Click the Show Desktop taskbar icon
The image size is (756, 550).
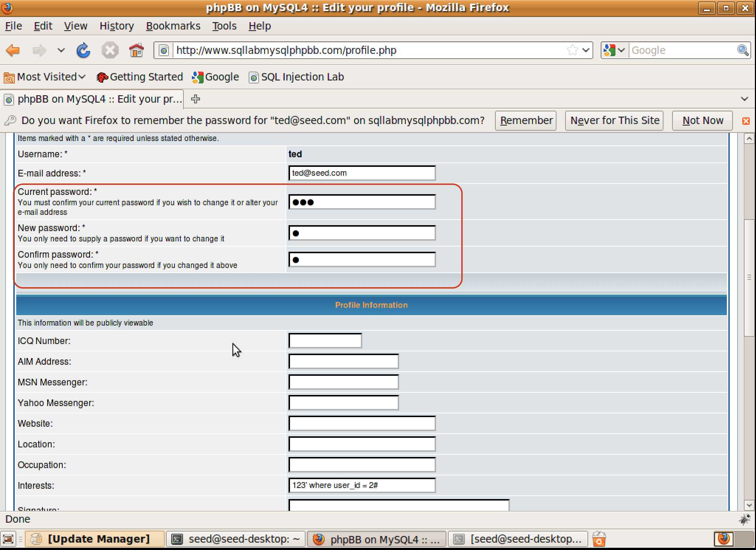8,539
